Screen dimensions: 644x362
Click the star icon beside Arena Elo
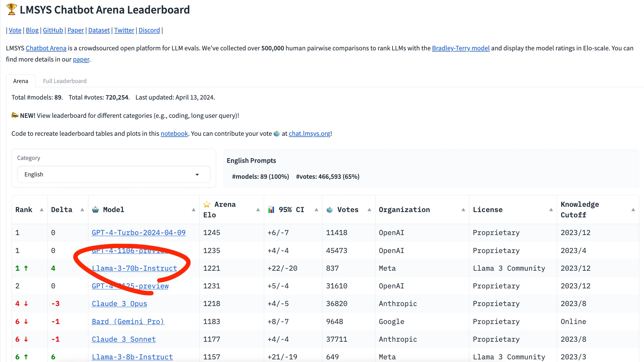tap(207, 204)
